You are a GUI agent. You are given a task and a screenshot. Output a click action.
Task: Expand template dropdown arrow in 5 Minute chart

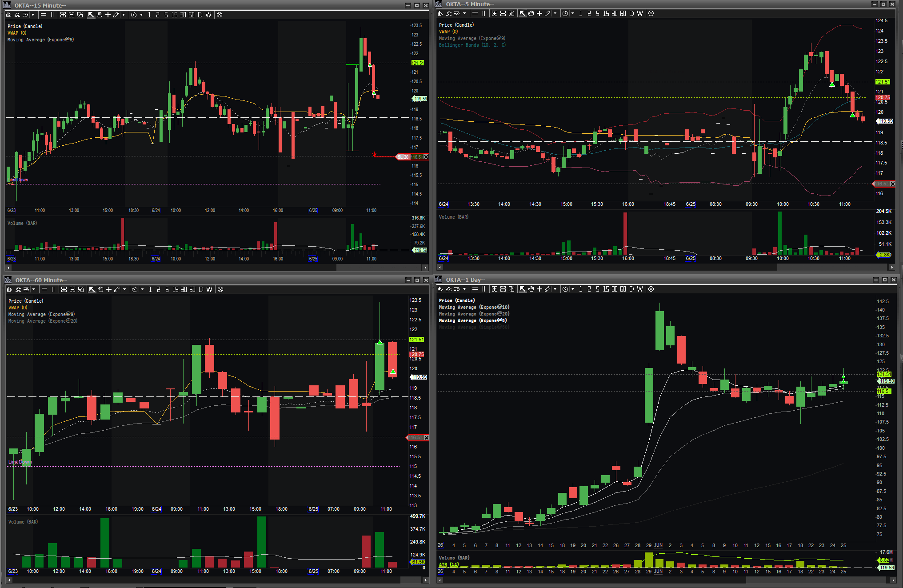click(464, 13)
